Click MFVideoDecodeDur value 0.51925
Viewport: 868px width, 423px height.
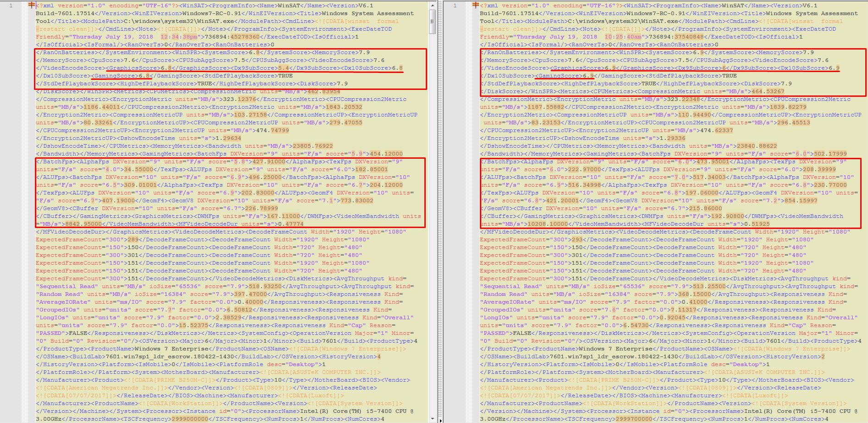757,224
